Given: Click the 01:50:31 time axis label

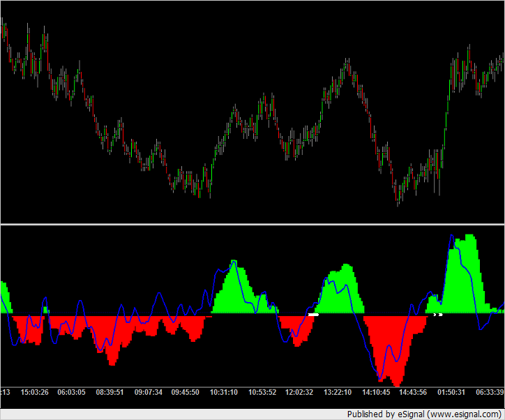Looking at the screenshot, I should (x=451, y=392).
